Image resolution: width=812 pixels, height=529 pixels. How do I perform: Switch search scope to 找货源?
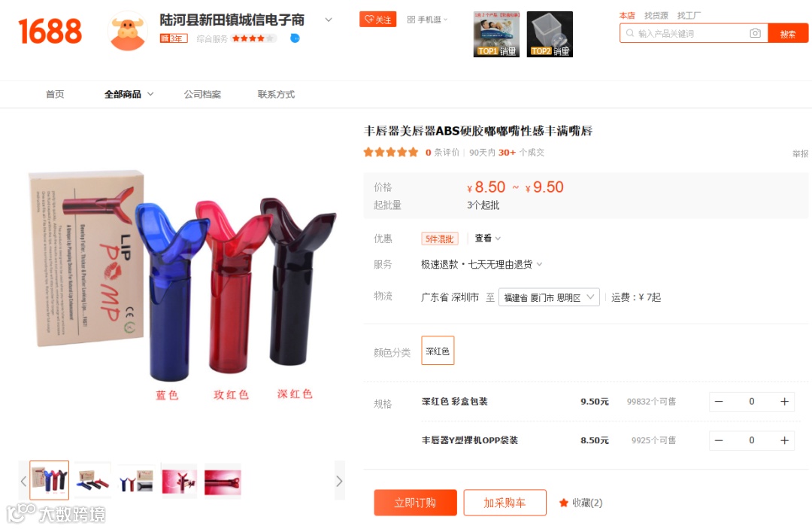(656, 16)
